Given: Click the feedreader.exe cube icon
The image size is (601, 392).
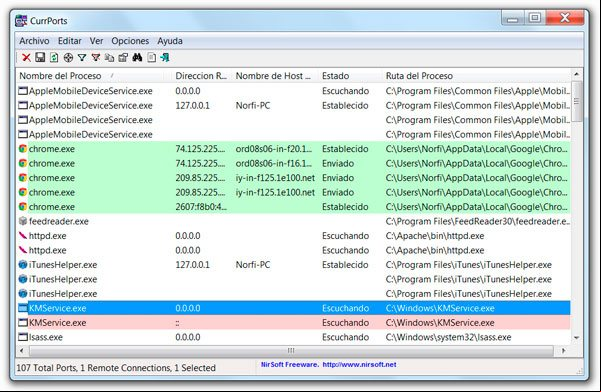Looking at the screenshot, I should pos(23,221).
